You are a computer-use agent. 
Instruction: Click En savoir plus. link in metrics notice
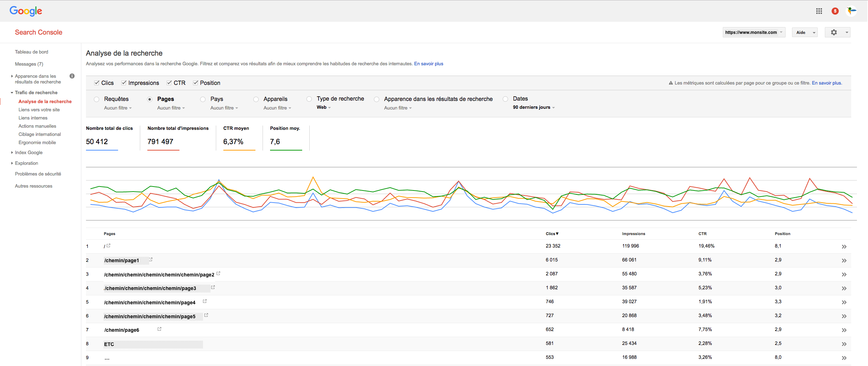(827, 83)
